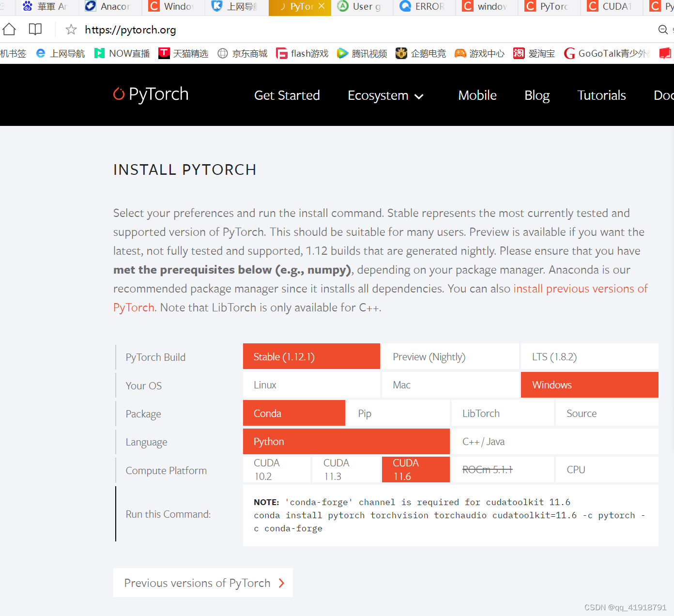Select the Preview (Nightly) build
This screenshot has width=674, height=616.
pyautogui.click(x=450, y=356)
